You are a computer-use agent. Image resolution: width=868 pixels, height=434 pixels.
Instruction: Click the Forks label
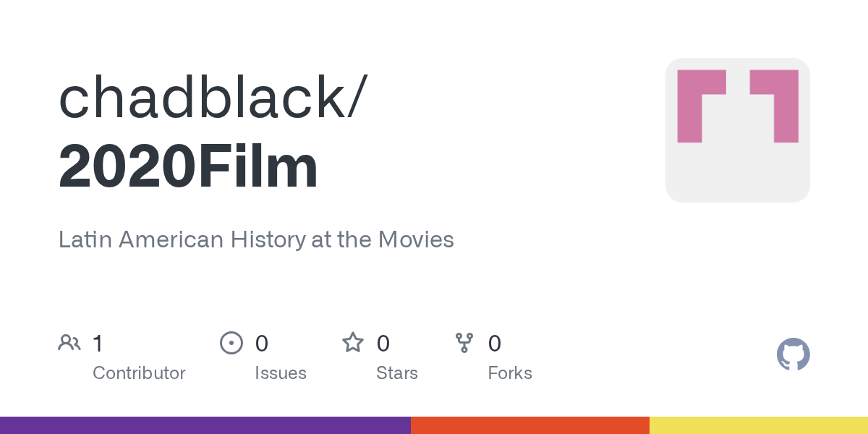pyautogui.click(x=510, y=373)
